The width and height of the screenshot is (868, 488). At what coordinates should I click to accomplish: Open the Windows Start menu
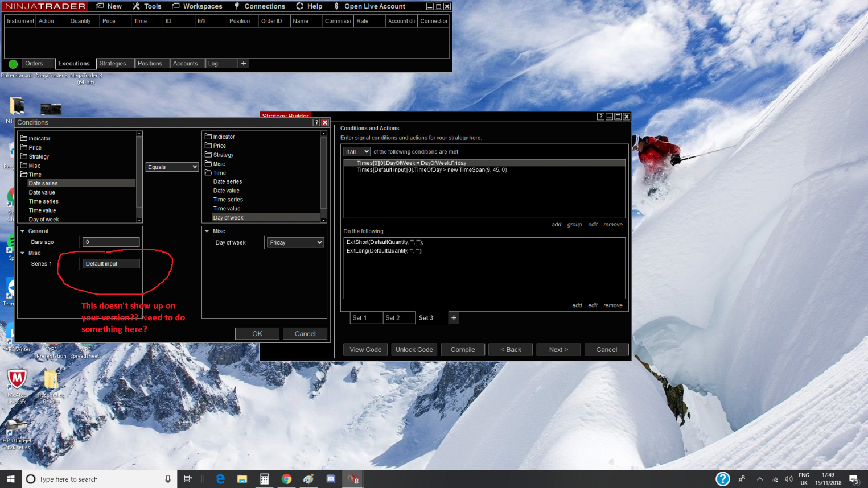[10, 479]
